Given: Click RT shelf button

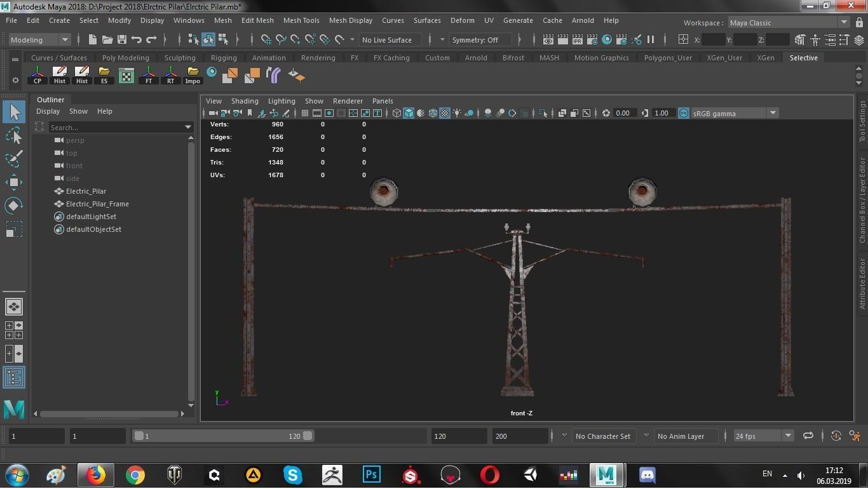Looking at the screenshot, I should (171, 75).
